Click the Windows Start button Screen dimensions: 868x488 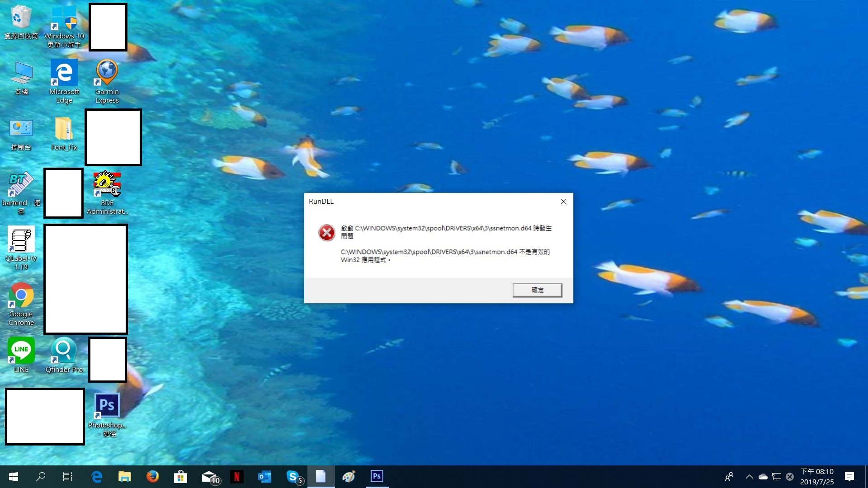click(x=14, y=476)
